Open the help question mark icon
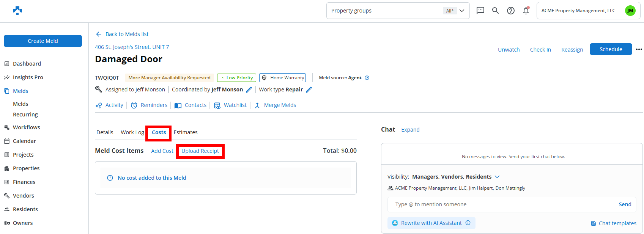This screenshot has height=234, width=644. click(x=511, y=11)
